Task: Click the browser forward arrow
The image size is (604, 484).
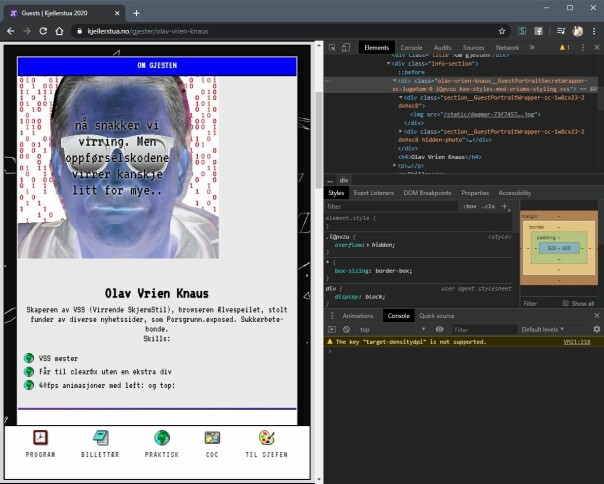Action: click(27, 31)
